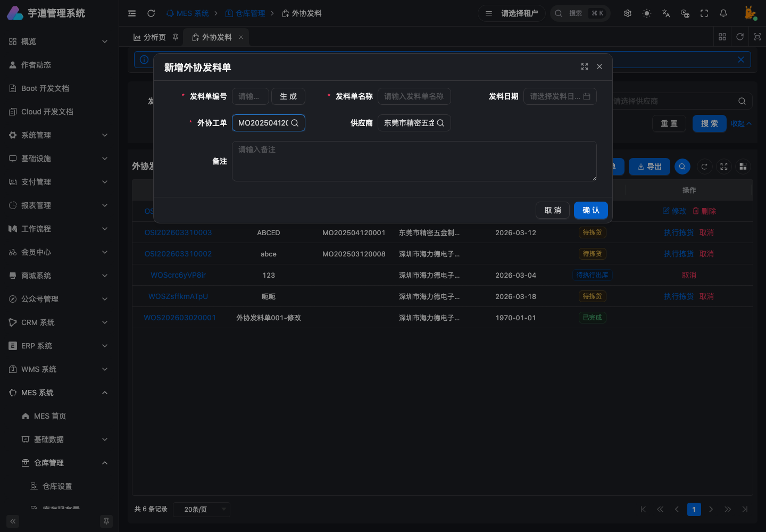Close the 外协发料 tab
766x532 pixels.
tap(241, 37)
